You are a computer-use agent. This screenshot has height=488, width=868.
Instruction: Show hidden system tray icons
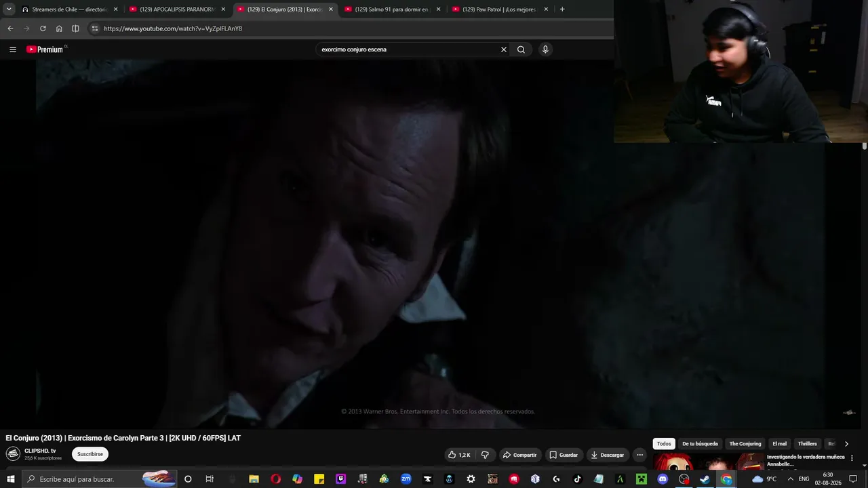[790, 479]
